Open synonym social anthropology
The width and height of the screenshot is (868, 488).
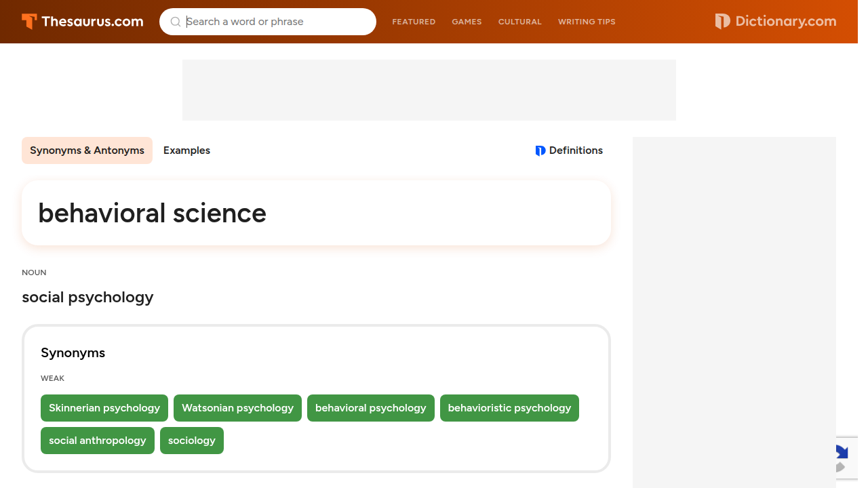(x=98, y=441)
